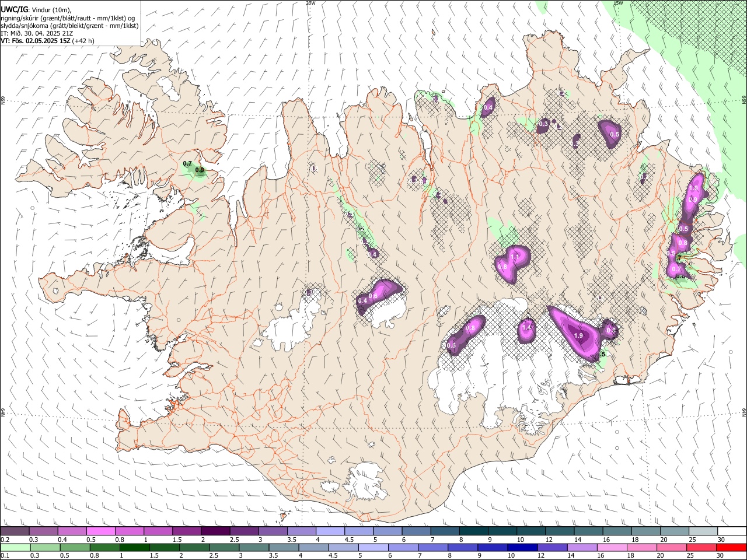Pick the 8 dark teal snow scale swatch

pos(474,531)
